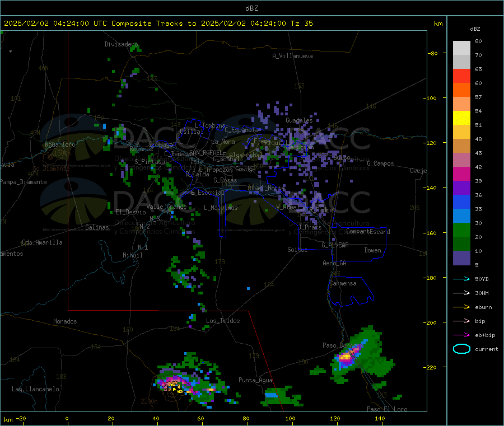Screen dimensions: 504x426
Task: Click the '140' km tick on bottom axis
Action: coord(380,418)
